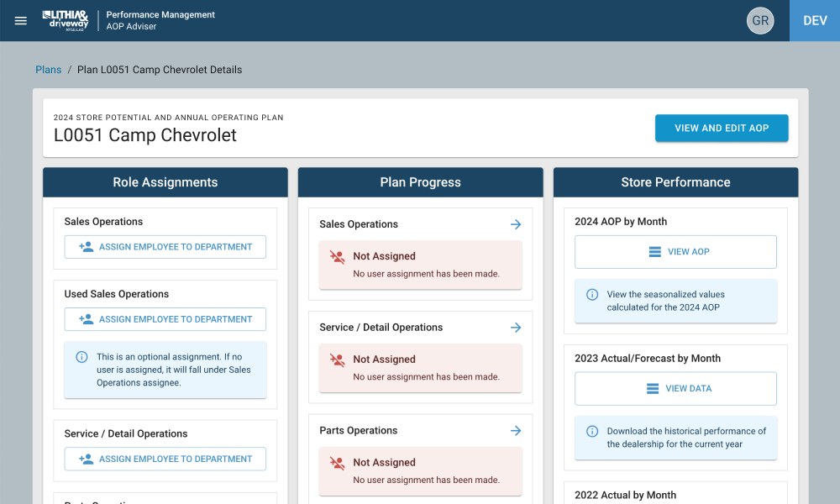Click info icon in historical performance note
Screen dimensions: 840x504
pyautogui.click(x=592, y=432)
